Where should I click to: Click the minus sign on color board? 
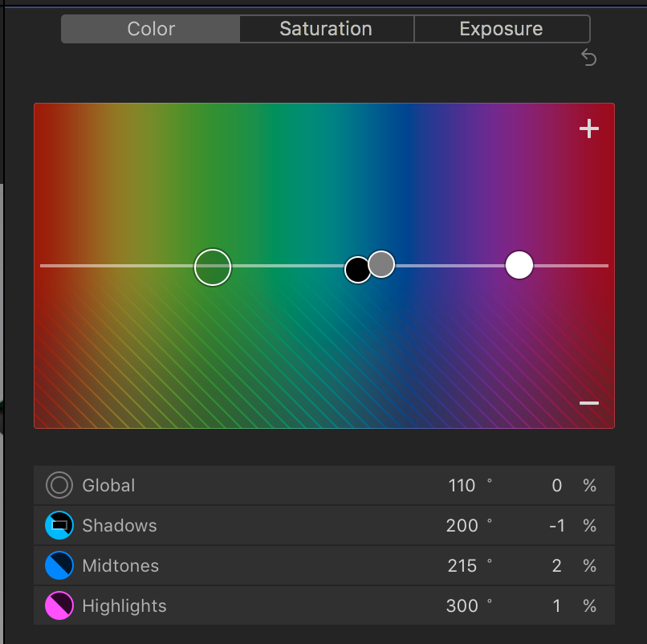(589, 402)
